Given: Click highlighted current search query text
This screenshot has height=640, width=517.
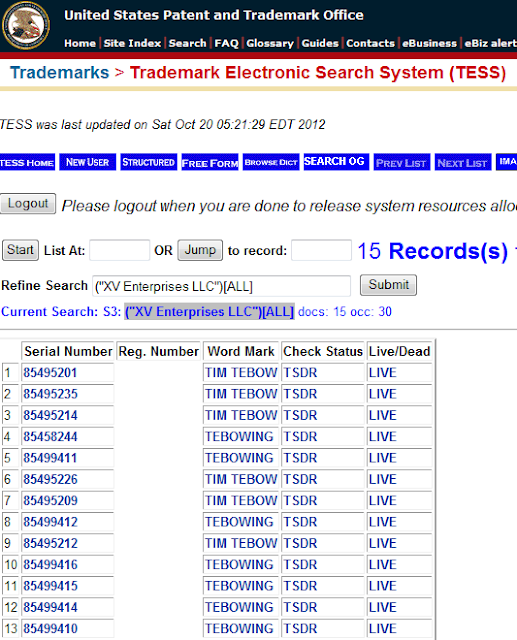Looking at the screenshot, I should 209,311.
